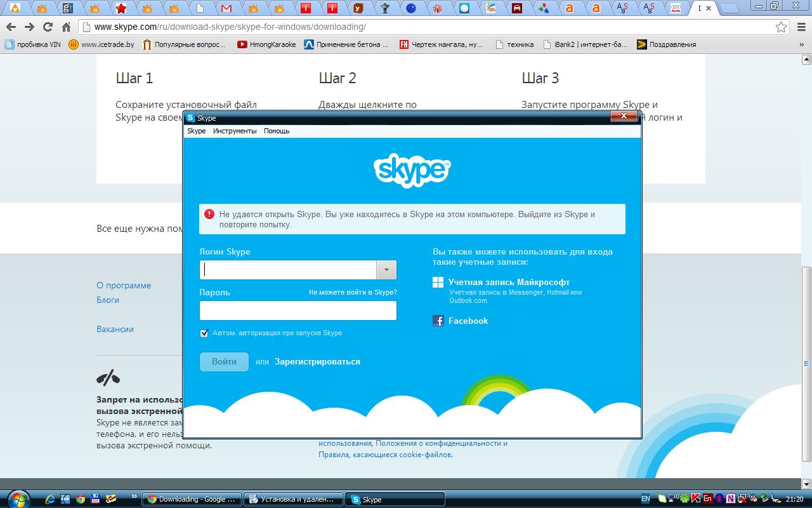This screenshot has height=508, width=812.
Task: Open the 'техника' bookmark
Action: (x=514, y=44)
